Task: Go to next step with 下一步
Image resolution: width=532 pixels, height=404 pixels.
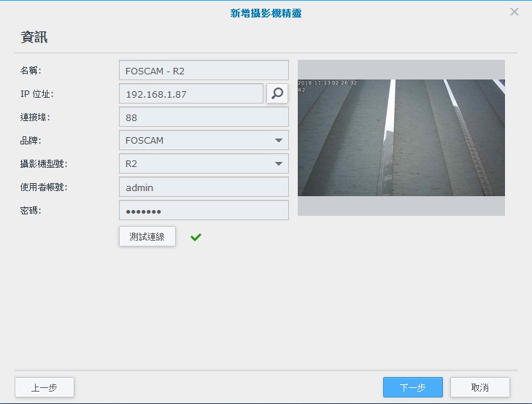Action: click(413, 387)
